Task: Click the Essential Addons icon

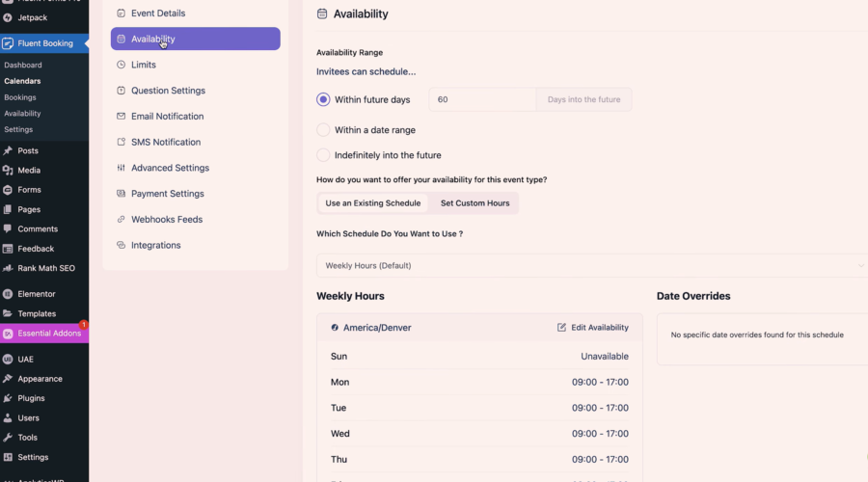Action: tap(7, 334)
